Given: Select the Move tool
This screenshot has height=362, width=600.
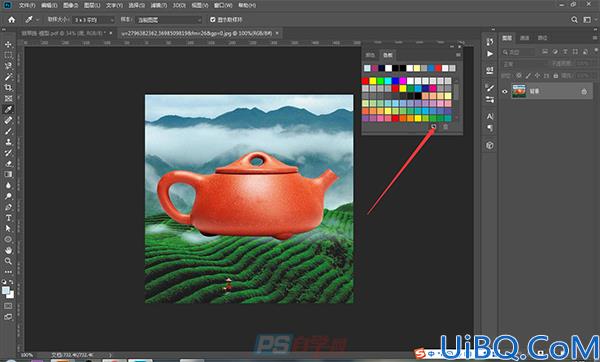Looking at the screenshot, I should point(8,44).
